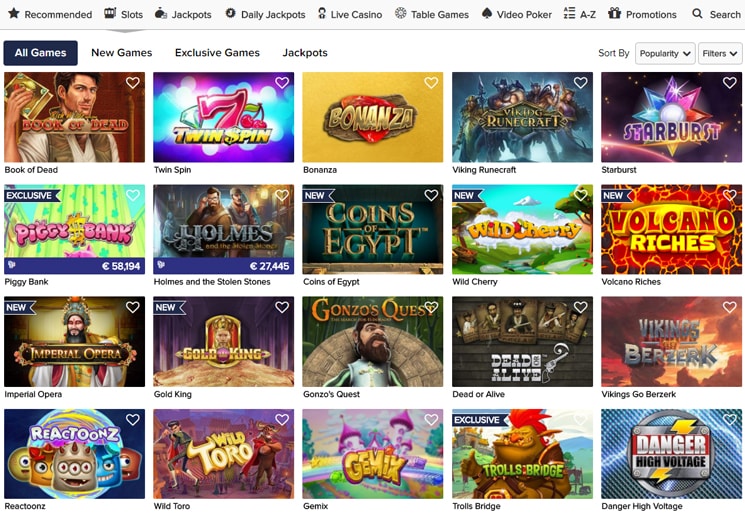
Task: Open the Starburst game thumbnail
Action: pos(671,117)
